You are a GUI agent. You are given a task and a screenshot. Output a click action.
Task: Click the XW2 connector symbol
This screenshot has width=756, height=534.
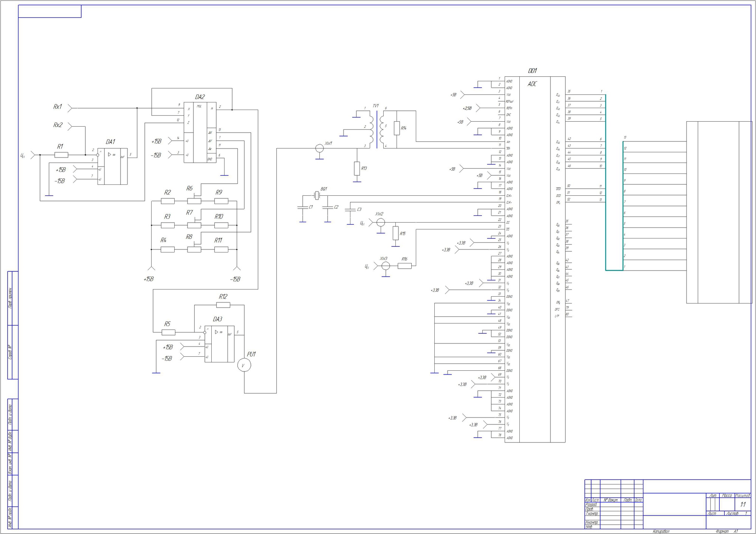tap(381, 222)
